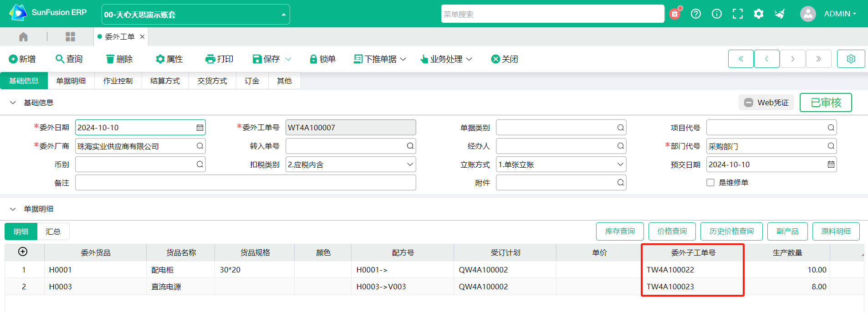Open the 扣税类别 dropdown

point(351,164)
